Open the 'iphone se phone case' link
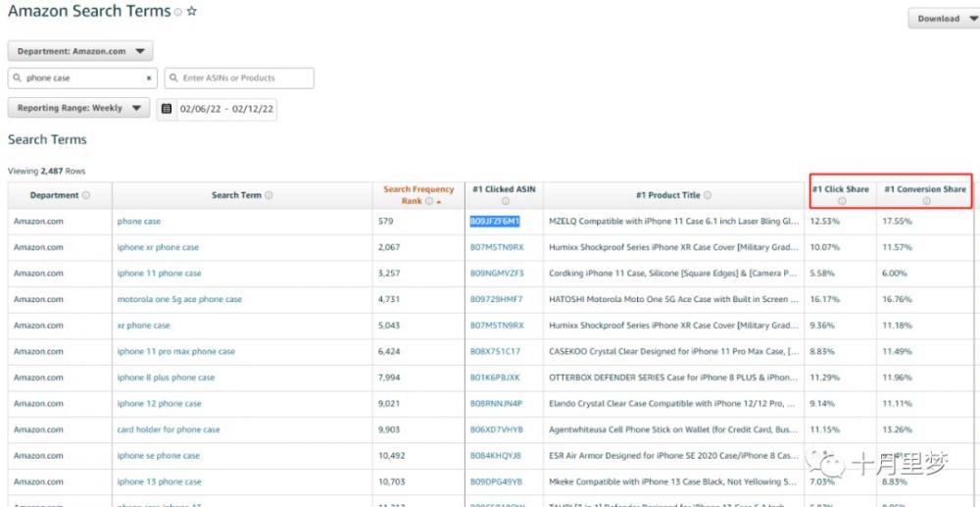Screen dimensions: 980x507 click(159, 456)
